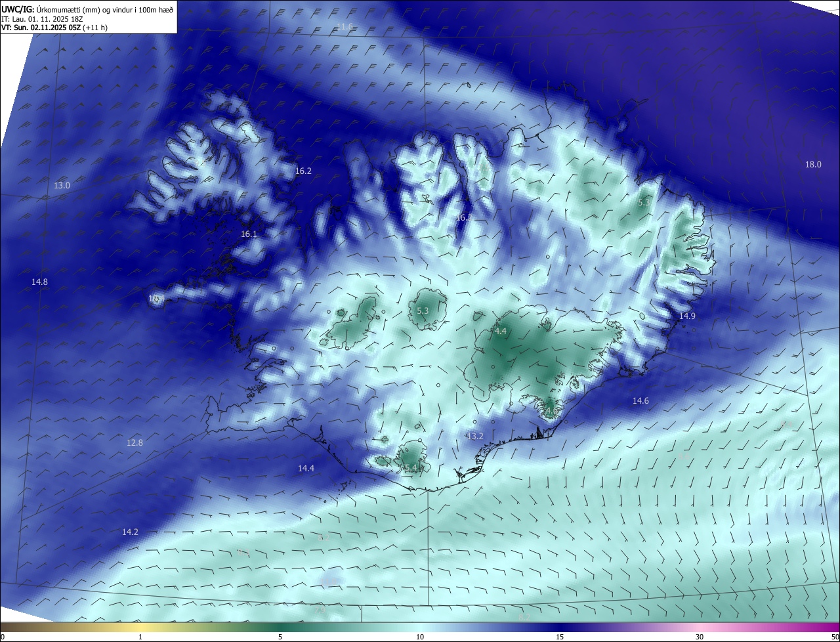Click the magenta end of the color scale

[830, 627]
